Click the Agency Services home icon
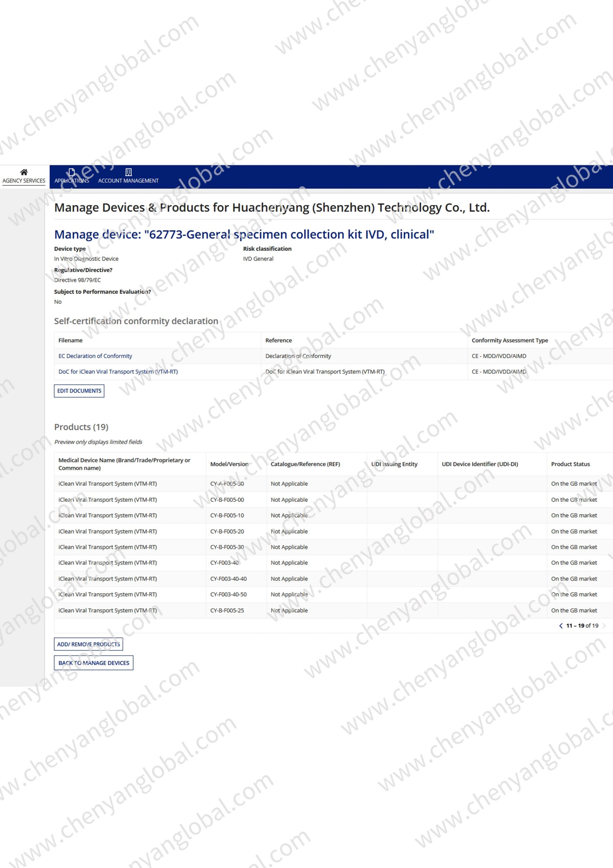This screenshot has height=868, width=613. [x=24, y=172]
